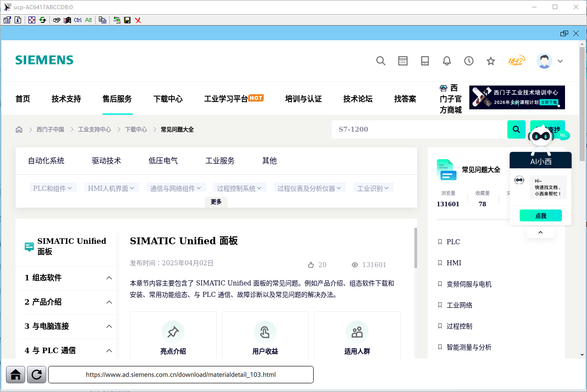Image resolution: width=587 pixels, height=392 pixels.
Task: Click the thumbs-up like icon showing 20
Action: [311, 265]
